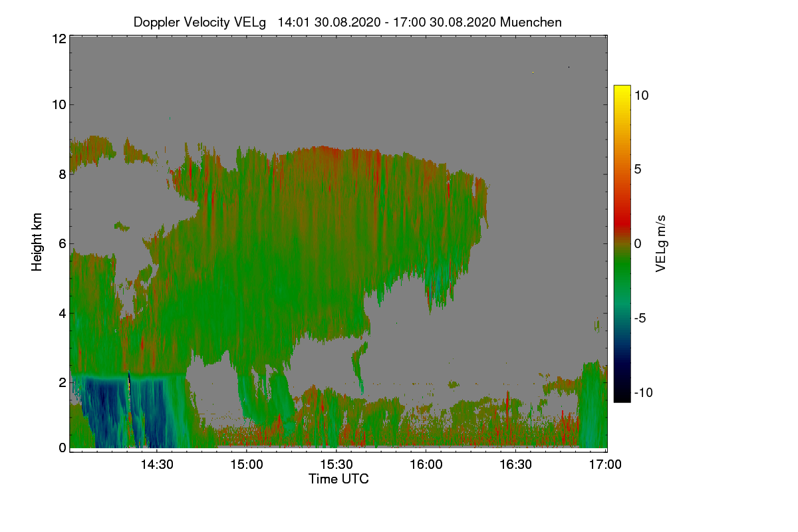This screenshot has width=798, height=532.
Task: Click the 'VELg m/s' colorbar label
Action: pos(661,243)
